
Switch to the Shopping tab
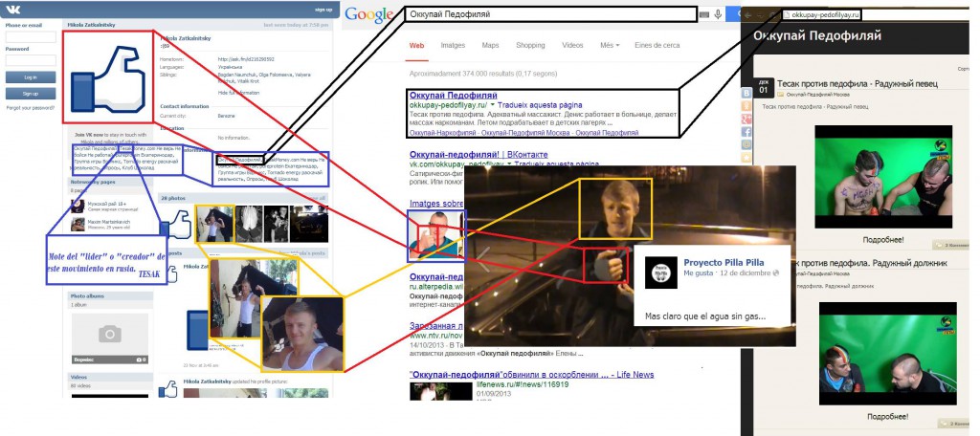click(x=530, y=46)
